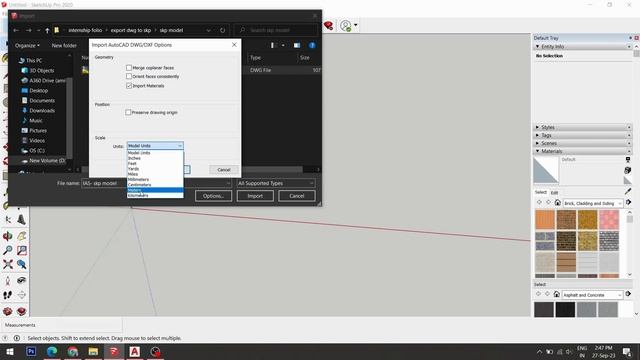
Task: Switch to the materials Edit tab
Action: pyautogui.click(x=554, y=193)
